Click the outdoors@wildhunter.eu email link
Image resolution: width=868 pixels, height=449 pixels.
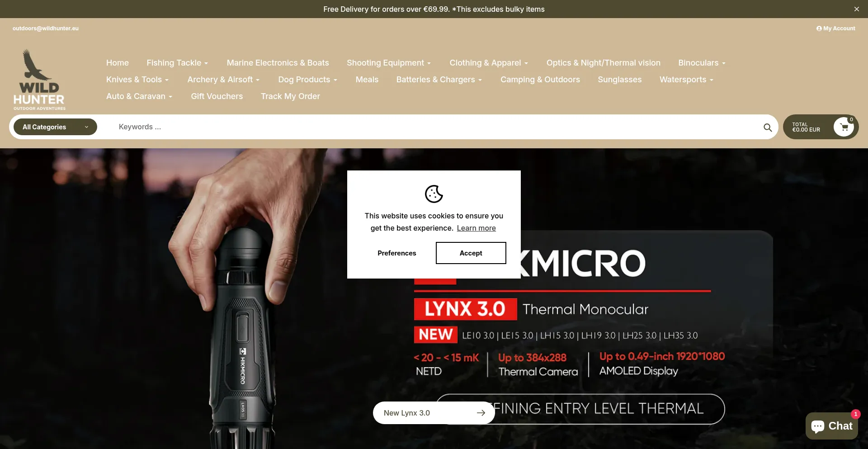[x=46, y=28]
